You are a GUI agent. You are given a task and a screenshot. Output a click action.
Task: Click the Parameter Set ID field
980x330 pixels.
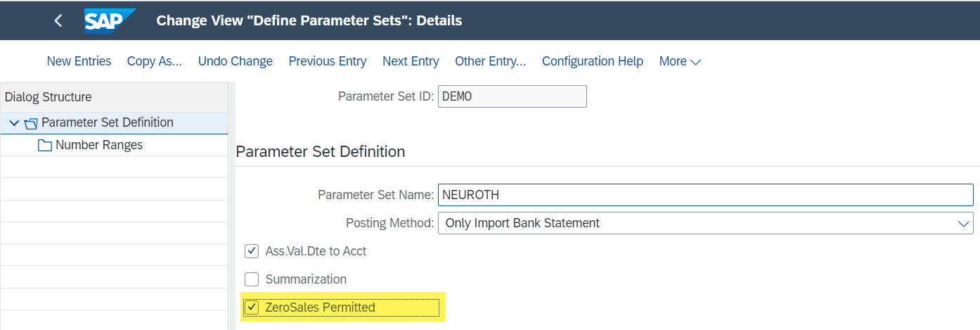pyautogui.click(x=512, y=96)
